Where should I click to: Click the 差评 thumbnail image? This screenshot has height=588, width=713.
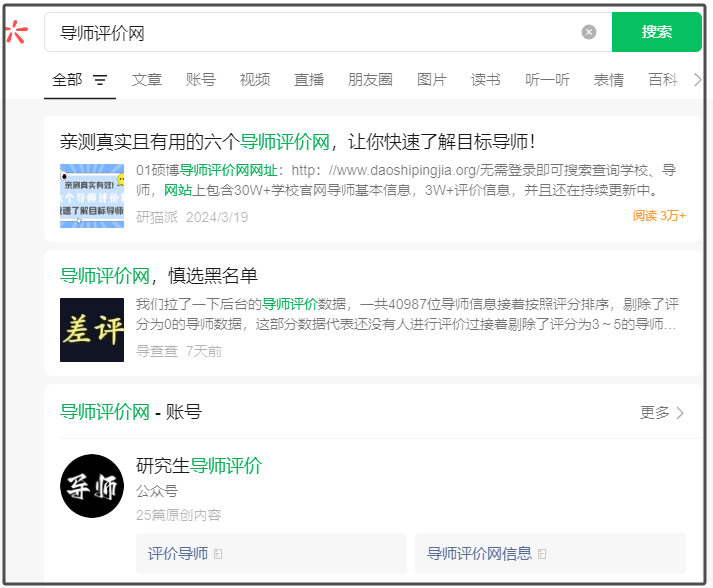(x=92, y=330)
